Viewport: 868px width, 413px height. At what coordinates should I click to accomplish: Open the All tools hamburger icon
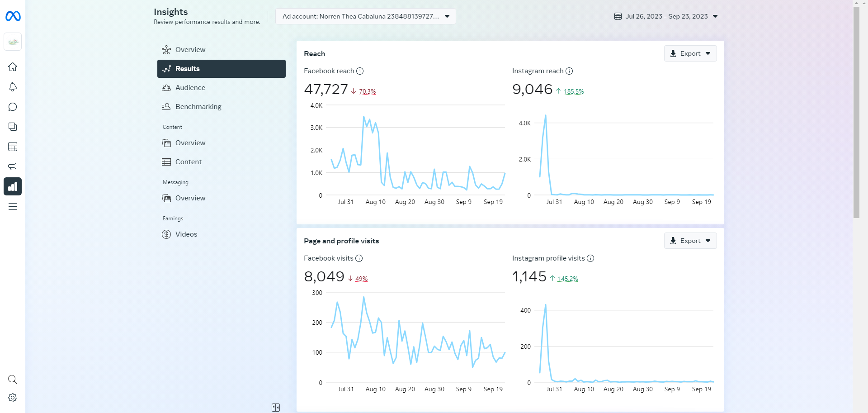coord(13,207)
